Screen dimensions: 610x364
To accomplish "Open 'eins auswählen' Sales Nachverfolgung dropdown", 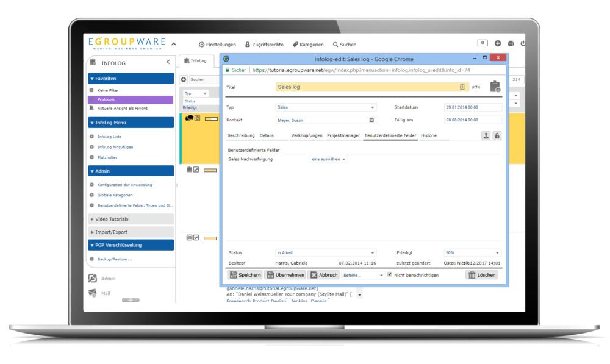I will point(329,159).
